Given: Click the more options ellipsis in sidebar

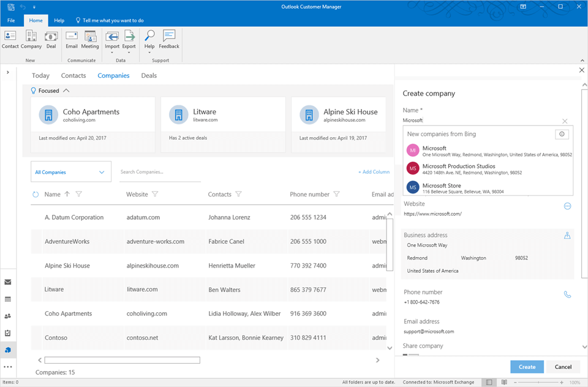Looking at the screenshot, I should [x=8, y=367].
